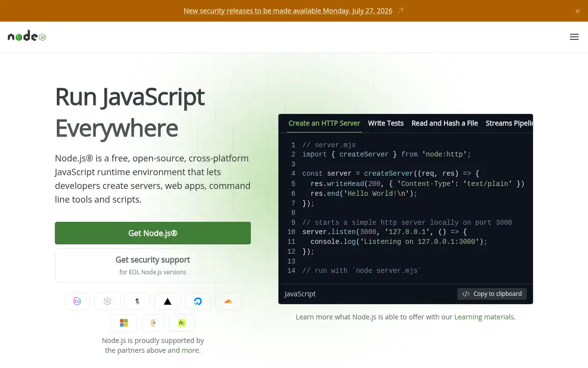Click the Vercel triangle partner logo
Screen dimensions: 588x368
[168, 301]
